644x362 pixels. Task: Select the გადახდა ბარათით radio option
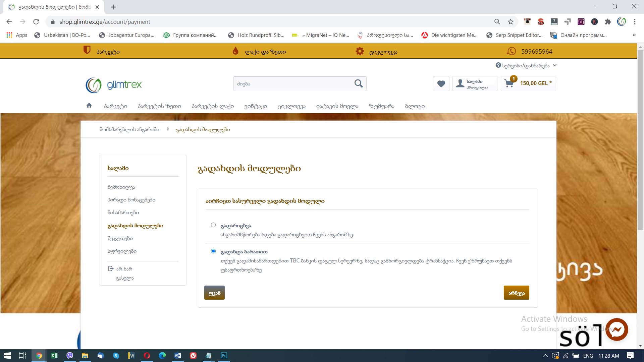coord(213,251)
